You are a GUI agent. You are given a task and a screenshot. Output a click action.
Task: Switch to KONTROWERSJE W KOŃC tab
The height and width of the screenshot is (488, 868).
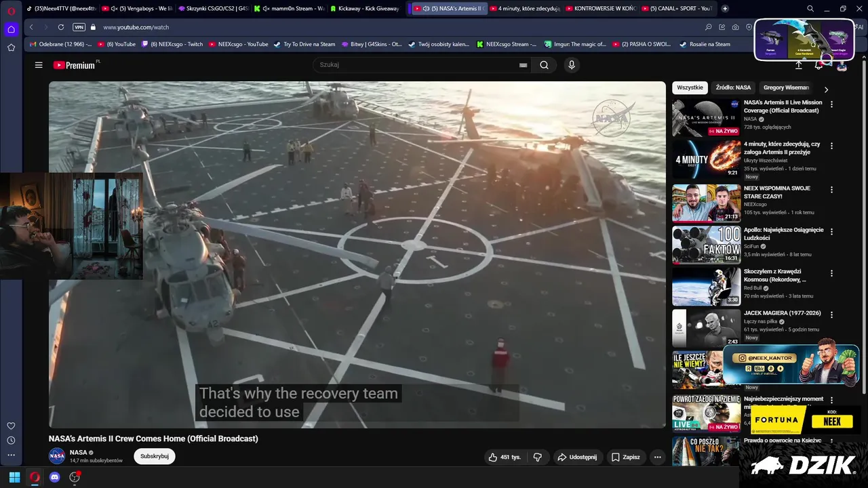601,9
